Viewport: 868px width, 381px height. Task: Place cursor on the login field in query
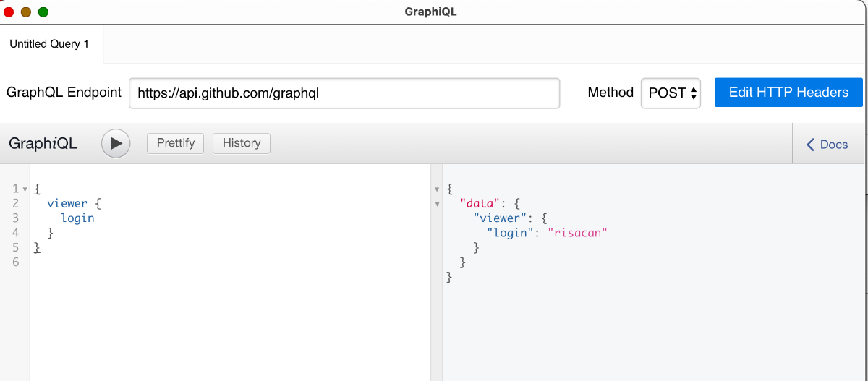(x=77, y=218)
